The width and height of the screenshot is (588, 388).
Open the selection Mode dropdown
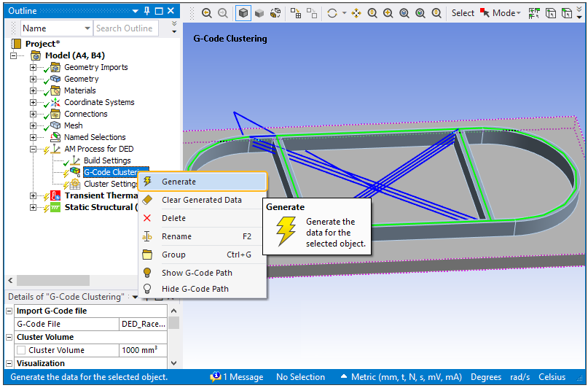(x=501, y=13)
